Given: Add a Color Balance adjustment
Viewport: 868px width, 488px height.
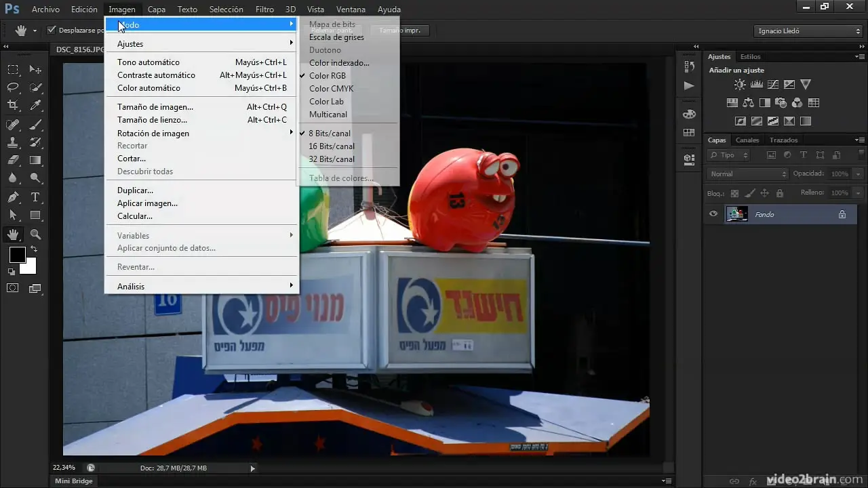Looking at the screenshot, I should 748,103.
